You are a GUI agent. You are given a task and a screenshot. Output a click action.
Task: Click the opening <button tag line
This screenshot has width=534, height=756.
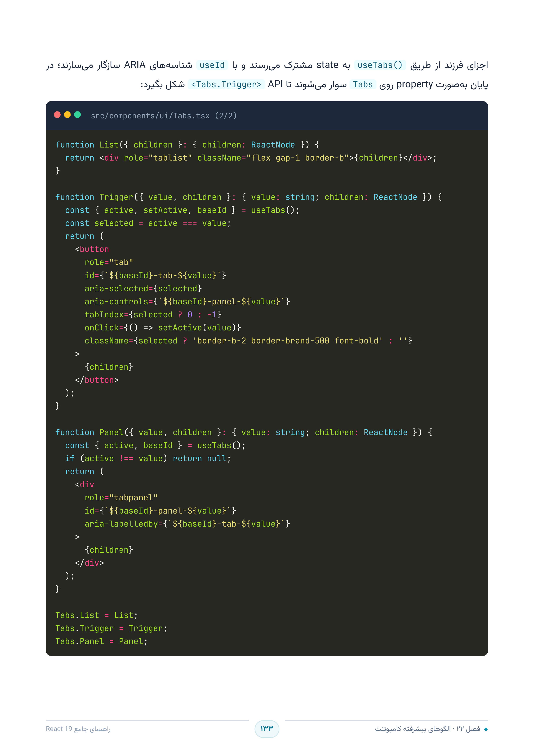click(92, 249)
